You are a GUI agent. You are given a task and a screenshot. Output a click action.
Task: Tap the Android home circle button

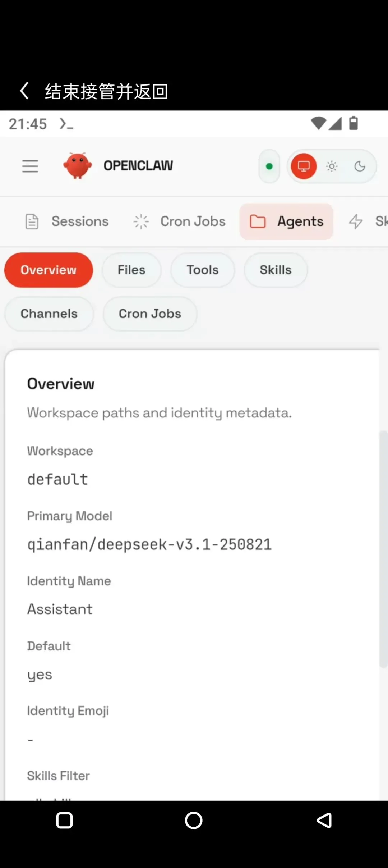pos(194,821)
